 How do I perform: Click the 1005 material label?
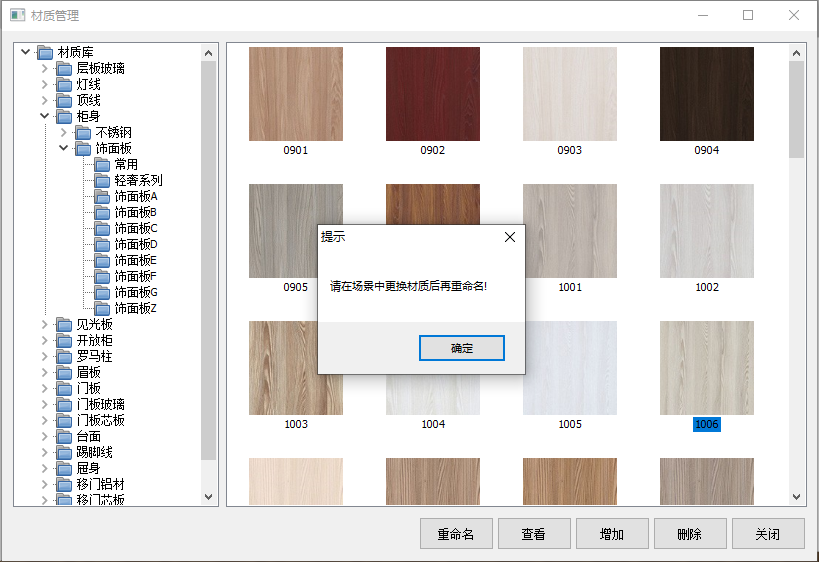(570, 424)
